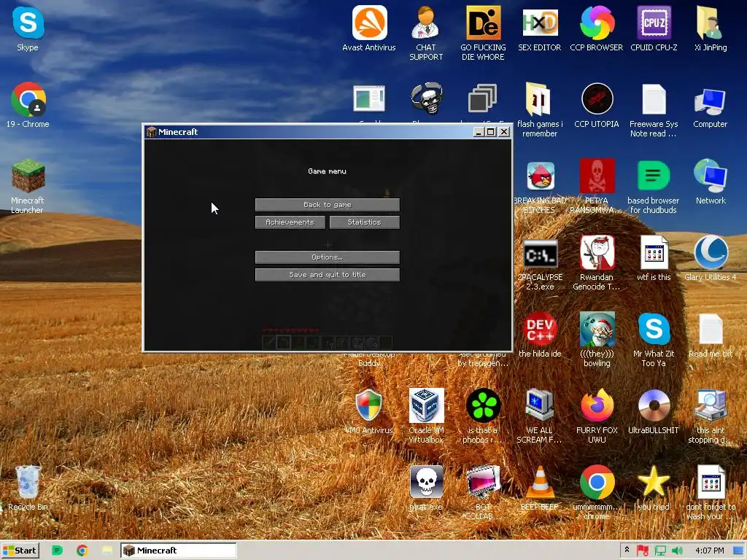Select the Mr What Zit Too Ya Skype icon
The image size is (747, 560).
654,340
